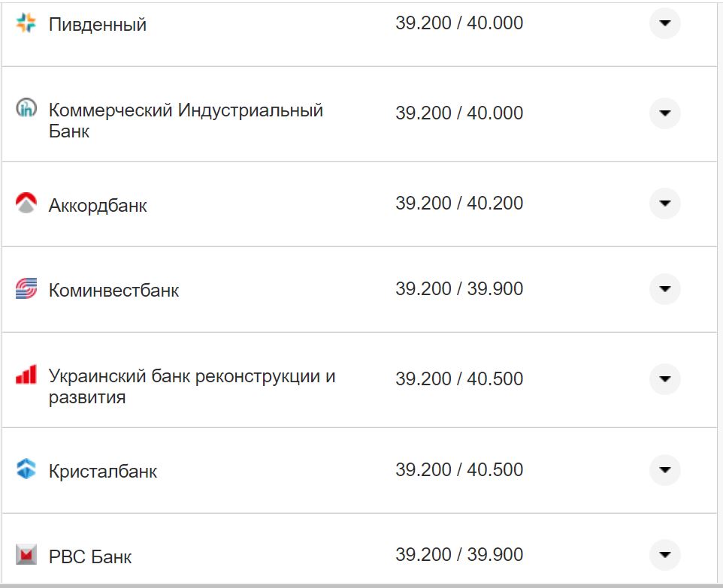Expand the Kominvestbank rates section
Screen dimensions: 723x588
coord(664,289)
